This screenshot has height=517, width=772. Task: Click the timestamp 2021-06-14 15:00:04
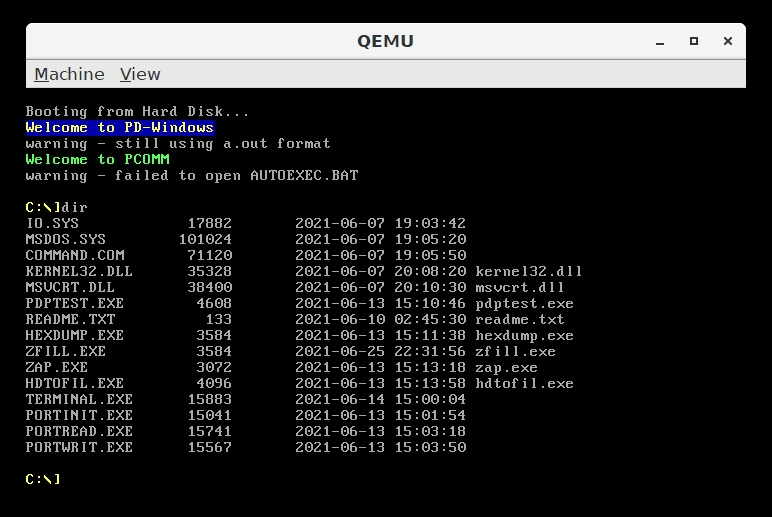pyautogui.click(x=381, y=400)
